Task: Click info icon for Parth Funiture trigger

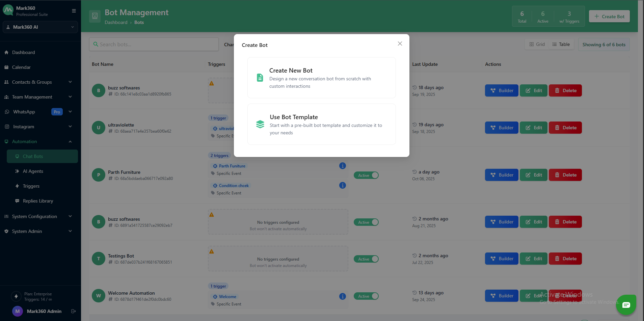Action: [342, 166]
